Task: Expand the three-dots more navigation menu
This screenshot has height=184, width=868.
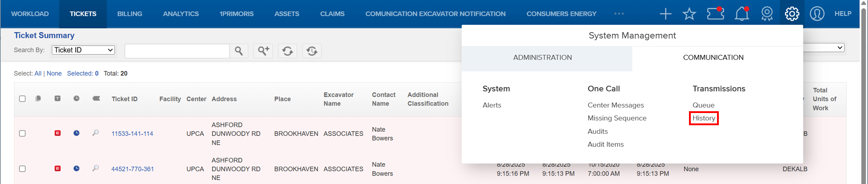Action: [619, 14]
